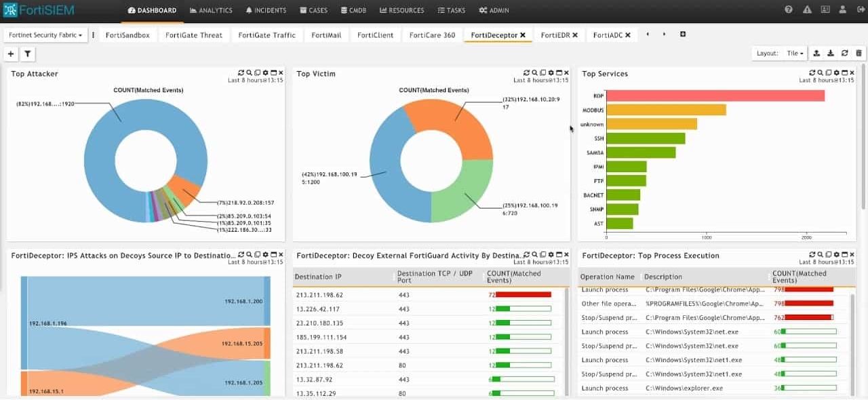This screenshot has height=400, width=868.
Task: Switch to the FortiMail tab
Action: coord(326,35)
